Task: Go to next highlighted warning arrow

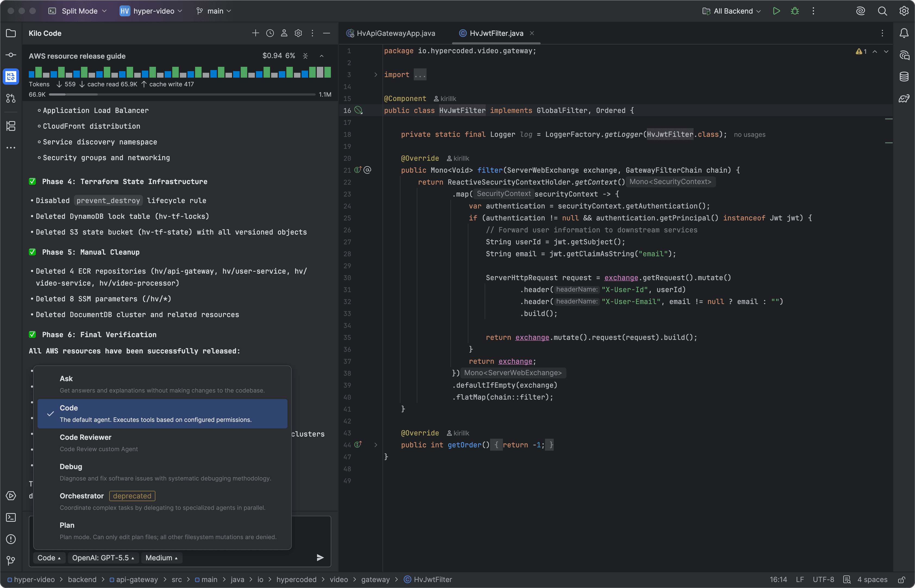Action: (x=886, y=51)
